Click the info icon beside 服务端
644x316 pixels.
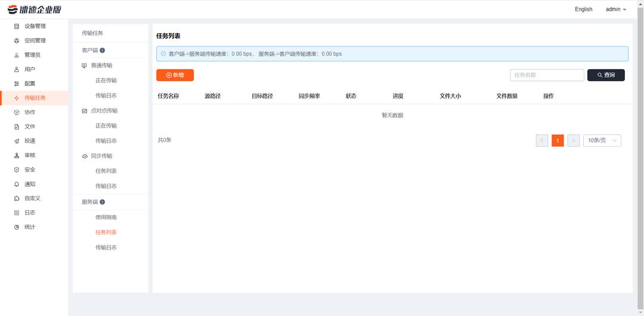103,202
